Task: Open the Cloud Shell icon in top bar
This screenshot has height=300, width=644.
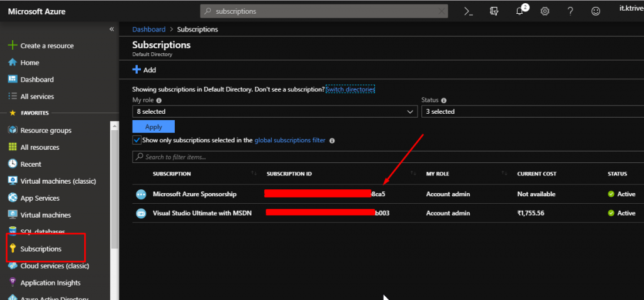Action: point(468,11)
